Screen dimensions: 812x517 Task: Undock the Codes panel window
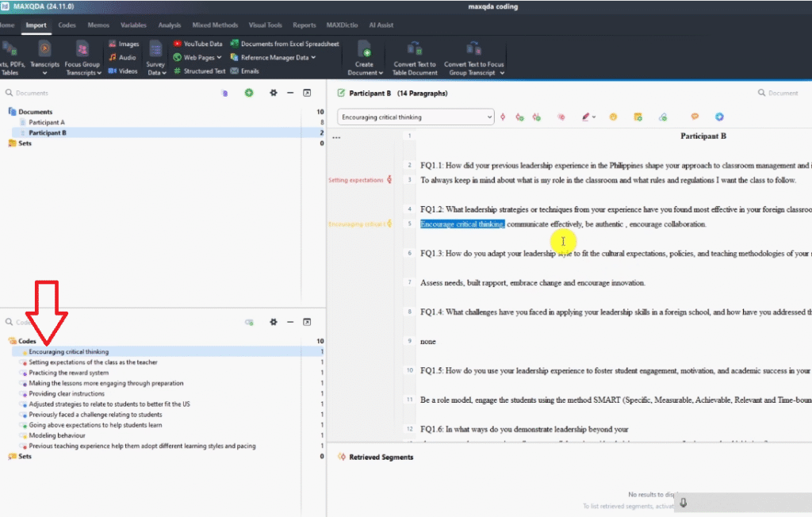[307, 322]
